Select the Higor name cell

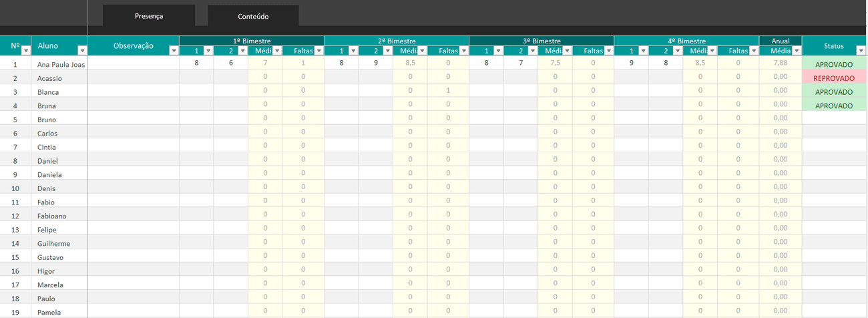[59, 271]
